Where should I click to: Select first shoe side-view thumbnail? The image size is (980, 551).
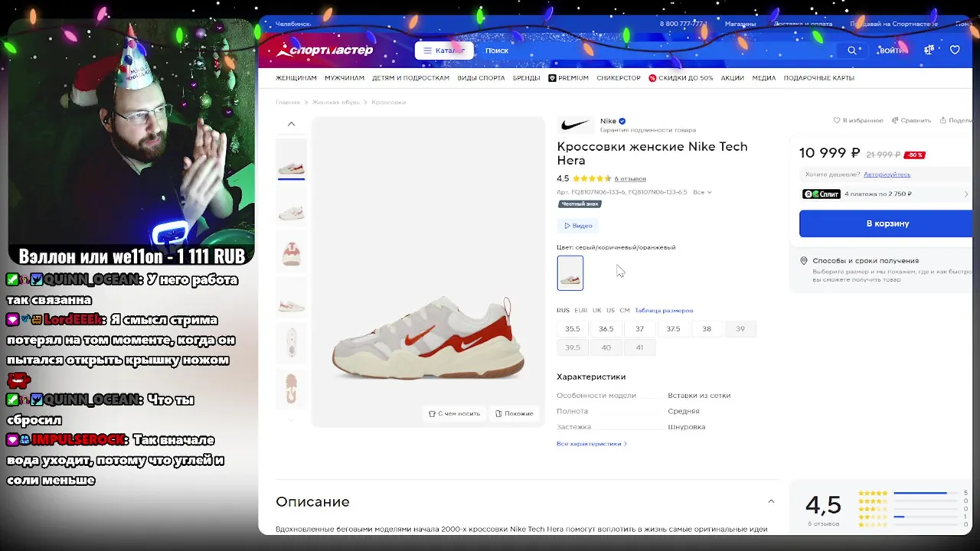[291, 159]
